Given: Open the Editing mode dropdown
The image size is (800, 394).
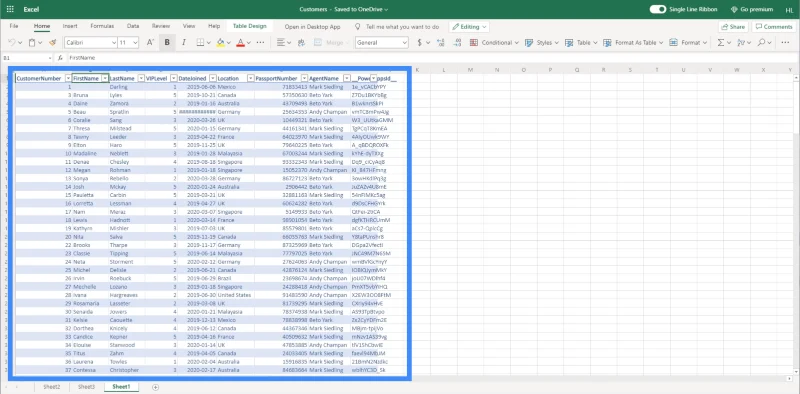Looking at the screenshot, I should click(469, 27).
